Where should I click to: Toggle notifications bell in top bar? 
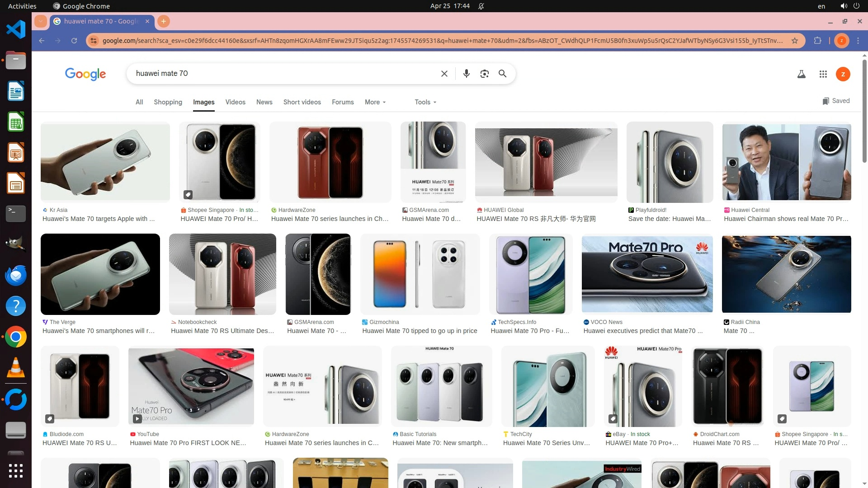481,6
